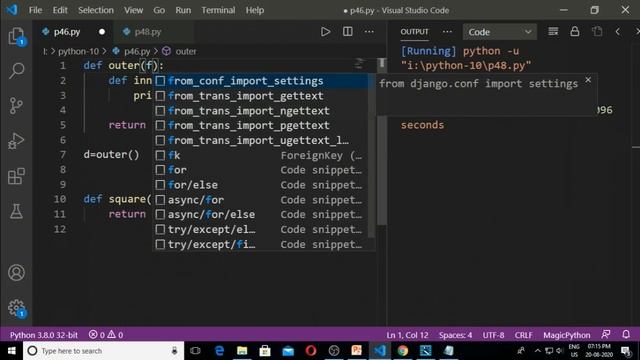Unsaved dot on p46.py tab
The height and width of the screenshot is (360, 640).
click(102, 32)
